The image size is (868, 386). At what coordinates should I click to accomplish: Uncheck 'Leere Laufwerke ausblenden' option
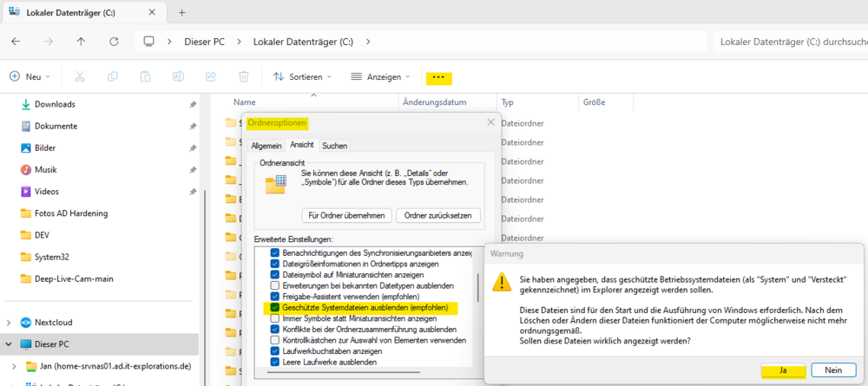[x=275, y=363]
